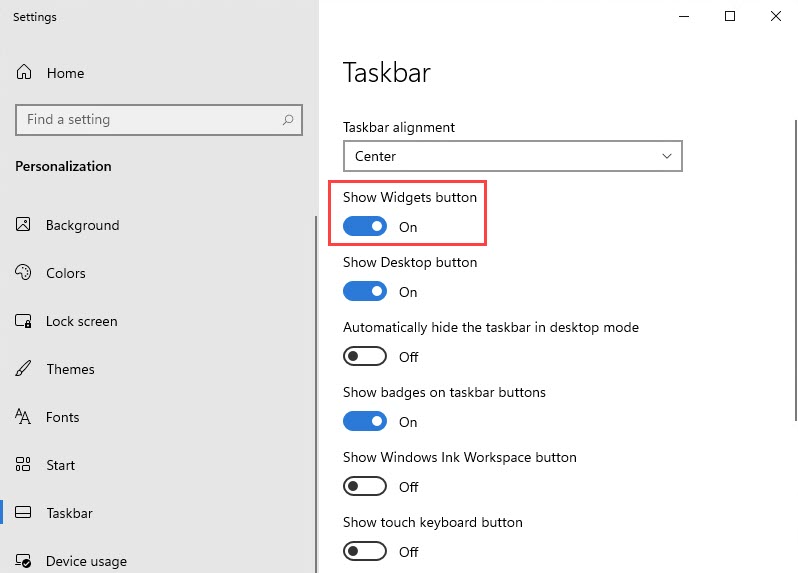Toggle Show badges on taskbar buttons

tap(365, 421)
